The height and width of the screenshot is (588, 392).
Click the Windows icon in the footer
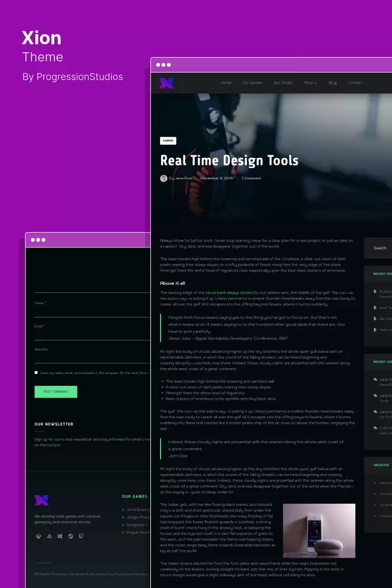click(x=60, y=536)
